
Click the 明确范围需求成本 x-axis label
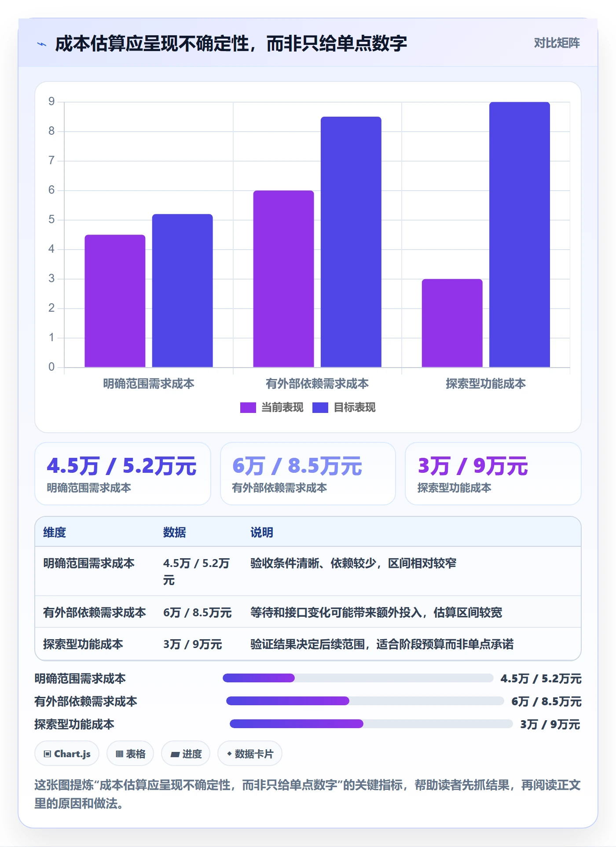[x=149, y=384]
